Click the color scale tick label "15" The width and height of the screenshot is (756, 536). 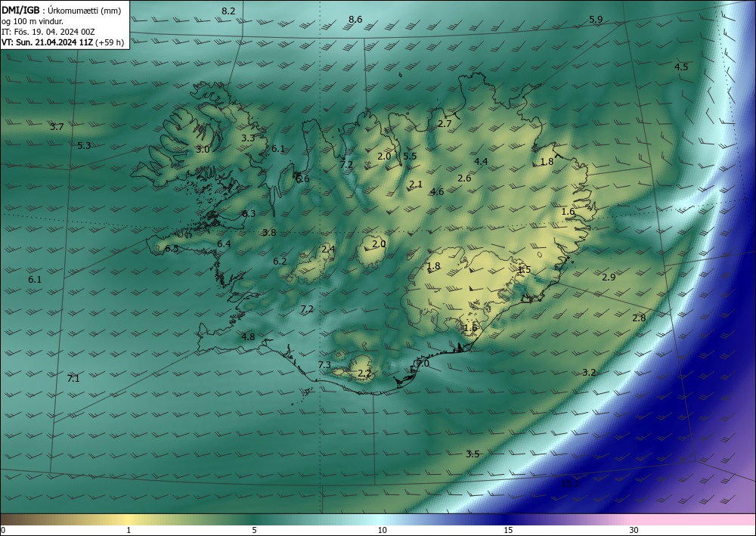click(x=508, y=531)
